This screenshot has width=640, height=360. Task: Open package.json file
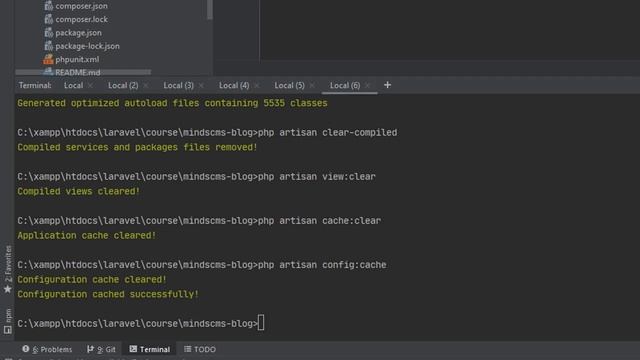78,33
